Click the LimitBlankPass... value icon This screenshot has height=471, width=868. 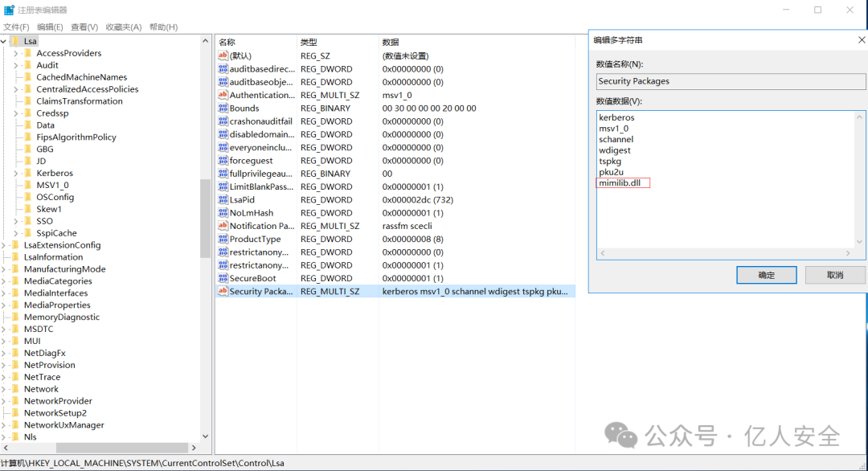pos(223,186)
